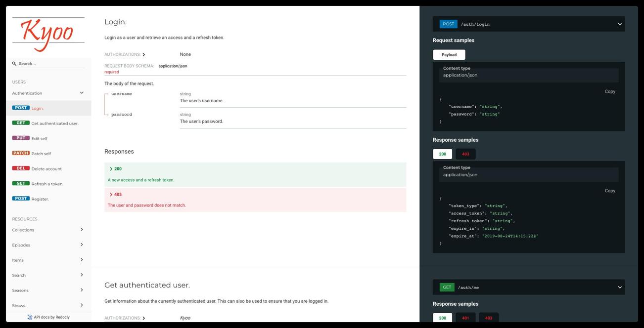The width and height of the screenshot is (644, 328).
Task: Select the Payload request sample tab
Action: (449, 55)
